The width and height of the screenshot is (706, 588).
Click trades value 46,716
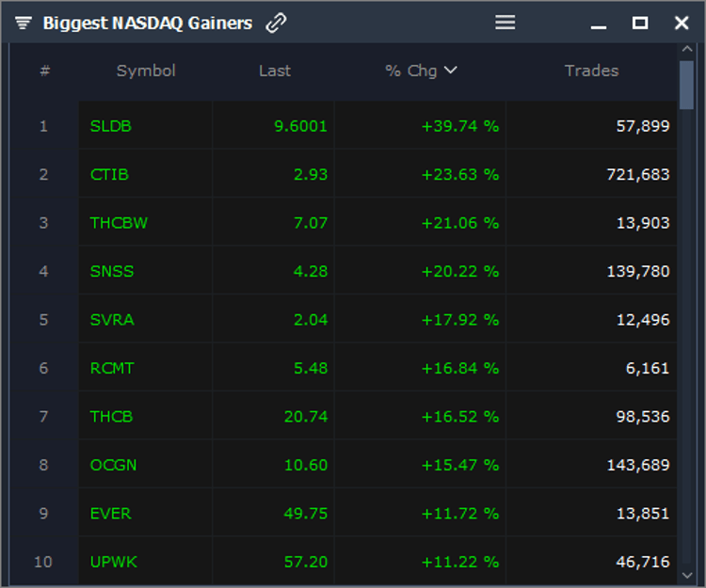point(643,562)
